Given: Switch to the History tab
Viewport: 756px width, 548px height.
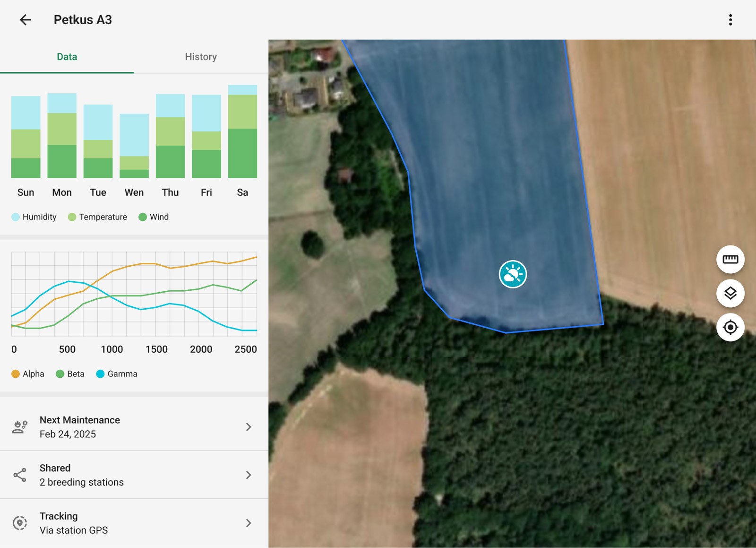Looking at the screenshot, I should [200, 56].
